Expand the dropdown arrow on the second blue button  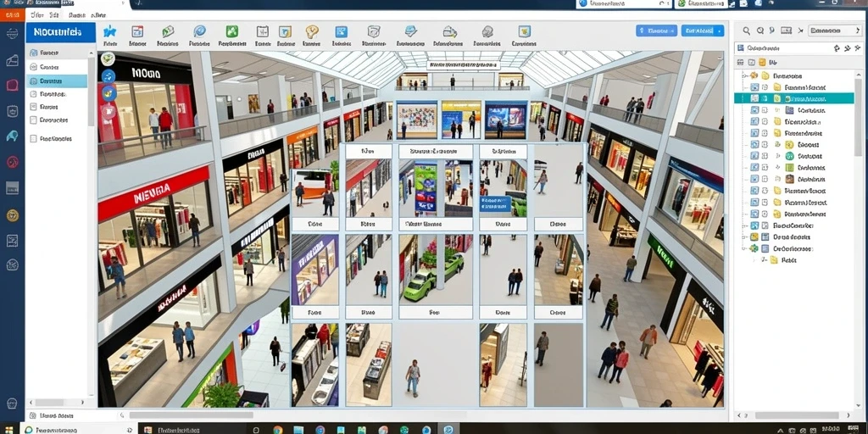tap(720, 31)
